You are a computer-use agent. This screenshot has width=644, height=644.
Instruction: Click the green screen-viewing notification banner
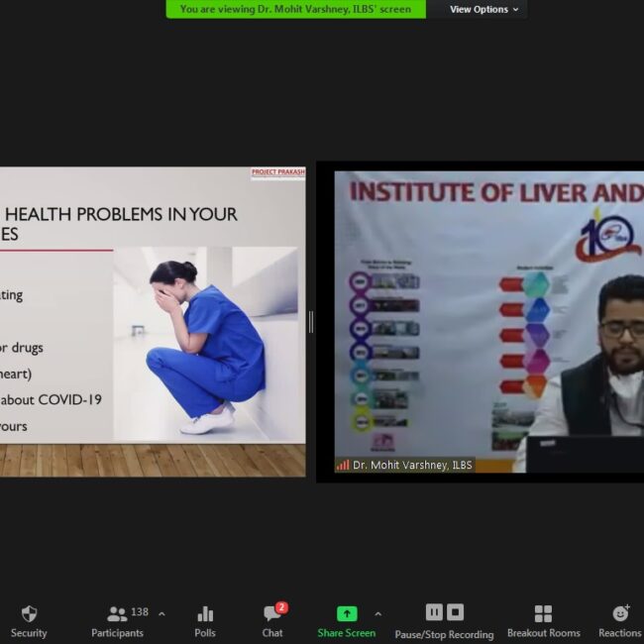pyautogui.click(x=295, y=10)
